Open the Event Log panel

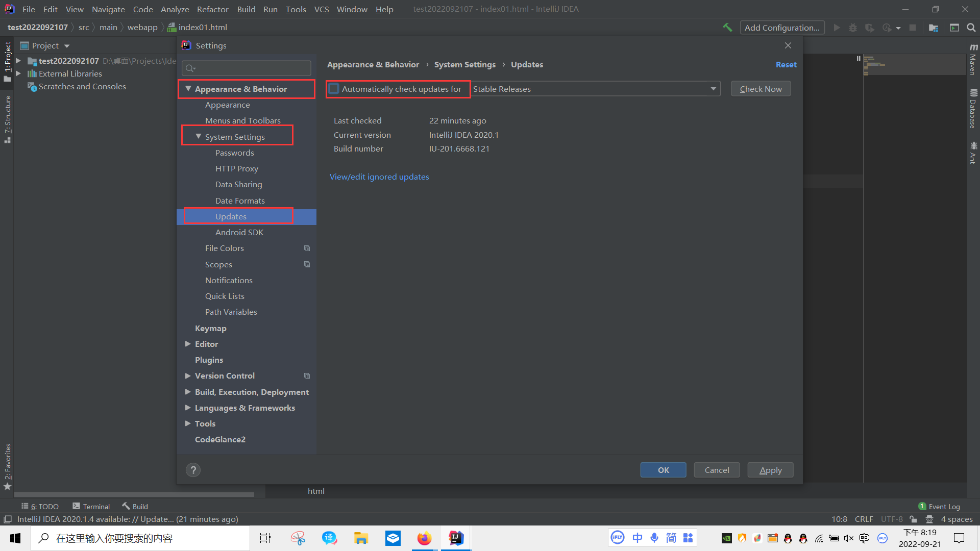(939, 506)
